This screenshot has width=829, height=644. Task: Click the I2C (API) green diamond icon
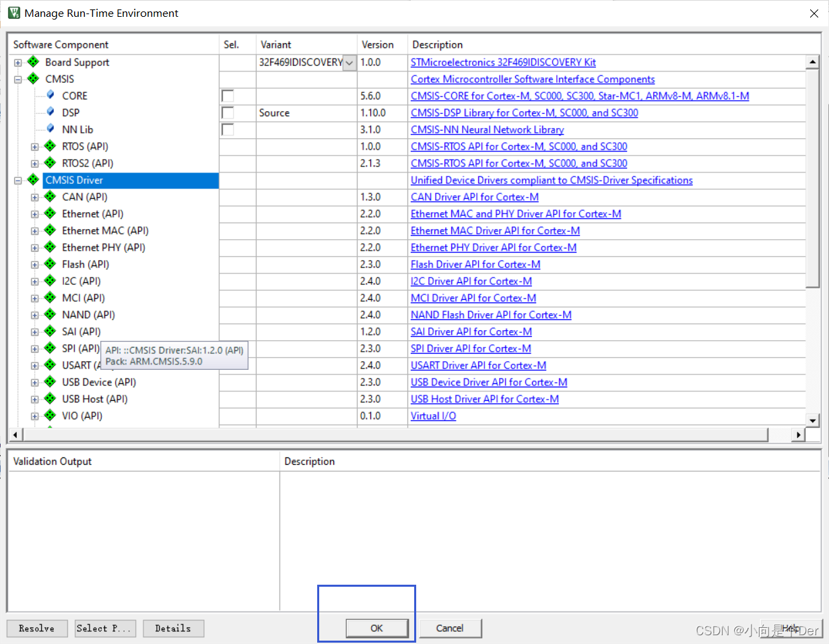(50, 281)
